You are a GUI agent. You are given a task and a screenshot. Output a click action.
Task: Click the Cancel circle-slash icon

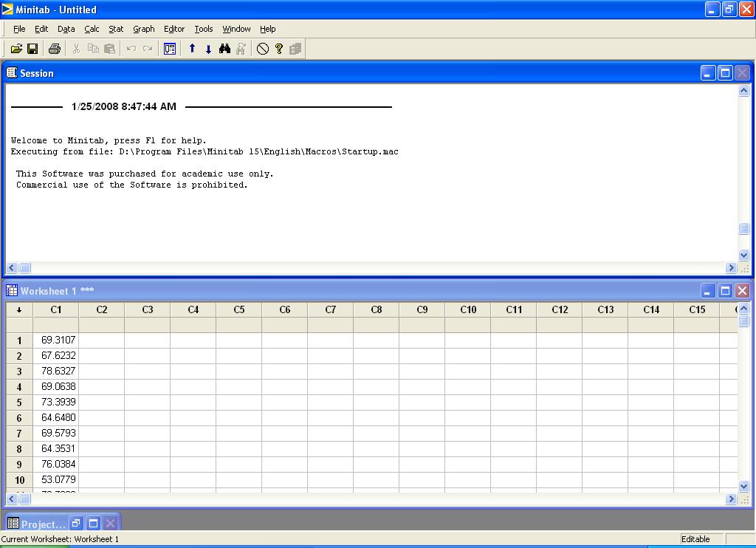point(263,49)
